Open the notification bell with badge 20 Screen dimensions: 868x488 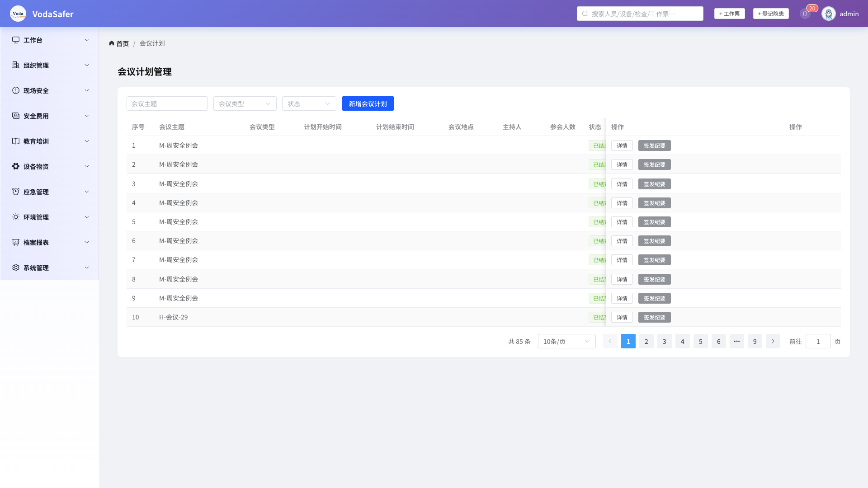coord(805,14)
